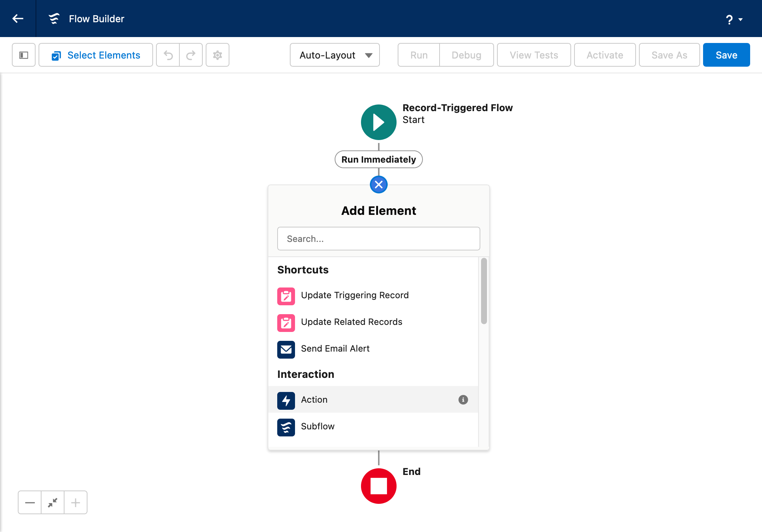Click the Save button
Image resolution: width=762 pixels, height=532 pixels.
[x=726, y=55]
